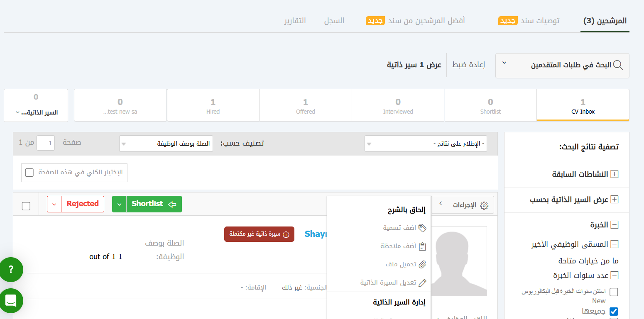
Task: Click the tag icon to add label
Action: 422,228
